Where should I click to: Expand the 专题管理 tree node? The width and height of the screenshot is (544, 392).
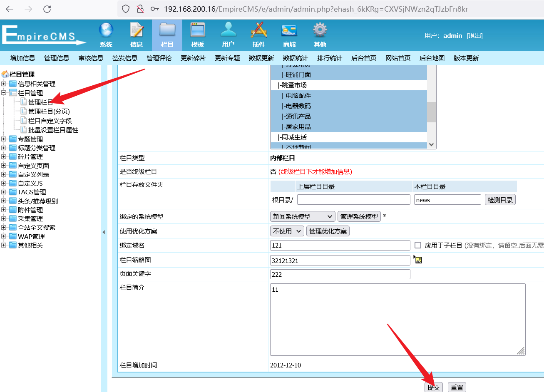4,139
